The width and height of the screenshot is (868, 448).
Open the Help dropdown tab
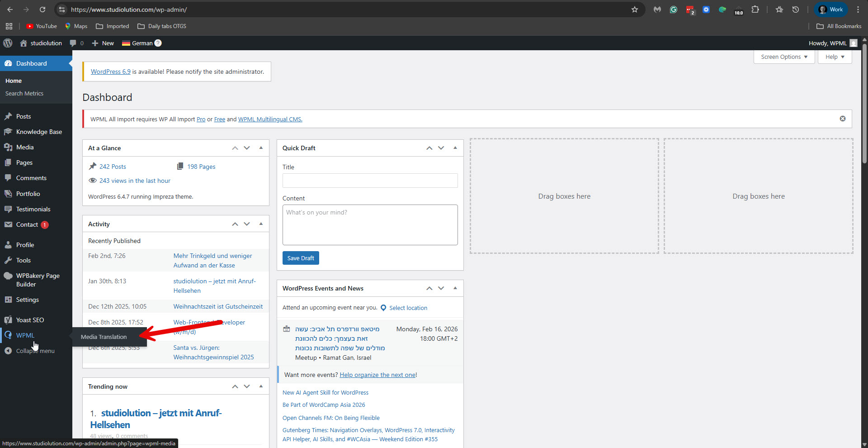pyautogui.click(x=835, y=57)
